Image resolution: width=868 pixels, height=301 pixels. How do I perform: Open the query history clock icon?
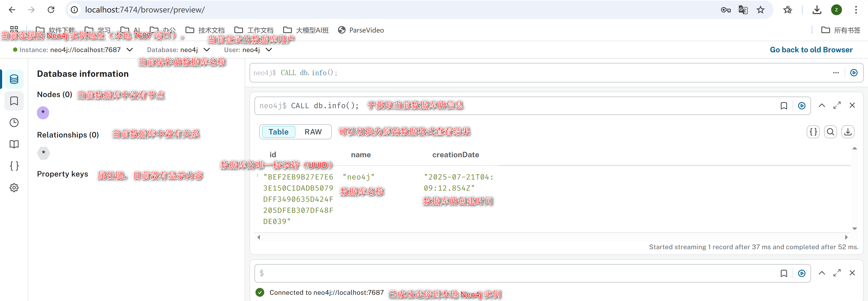coord(14,123)
